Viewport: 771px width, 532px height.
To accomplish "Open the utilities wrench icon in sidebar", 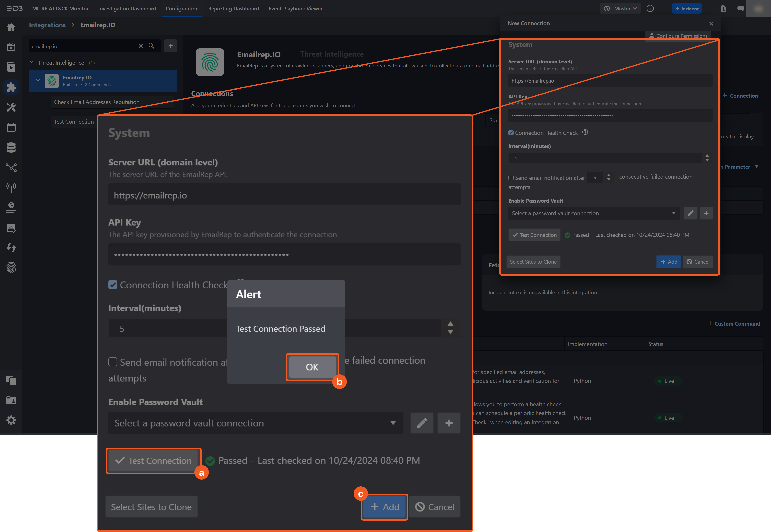I will pos(11,107).
